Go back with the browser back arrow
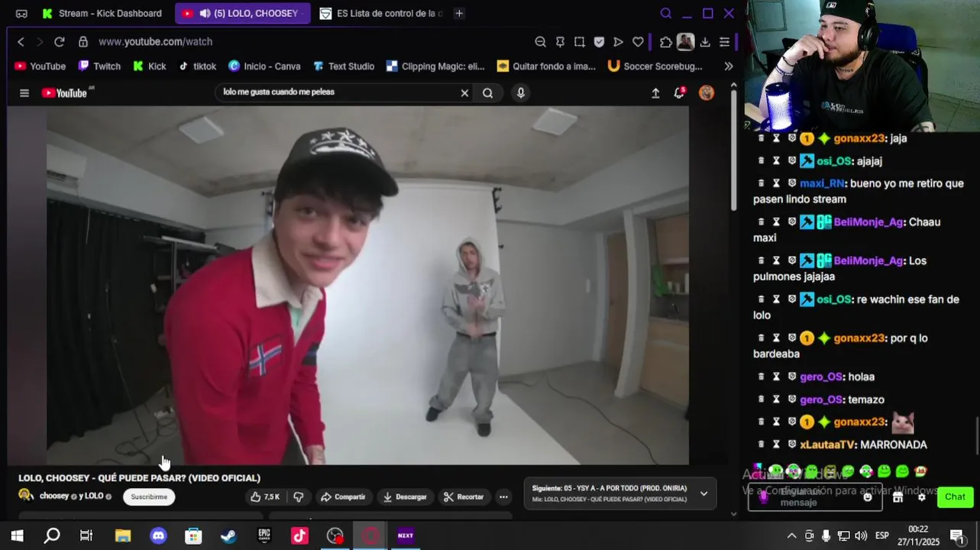The image size is (980, 550). pos(21,42)
